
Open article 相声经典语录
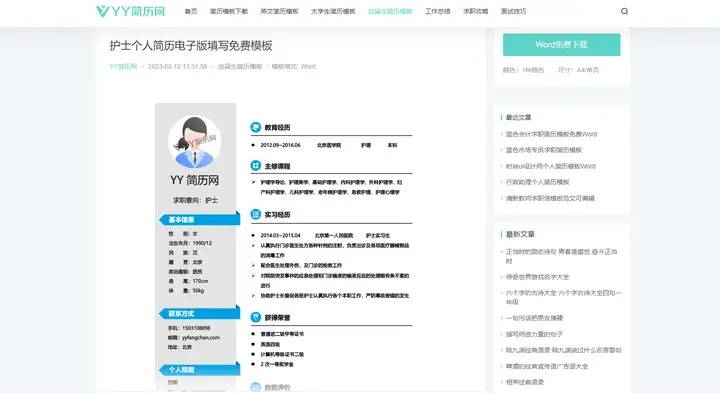pos(525,382)
